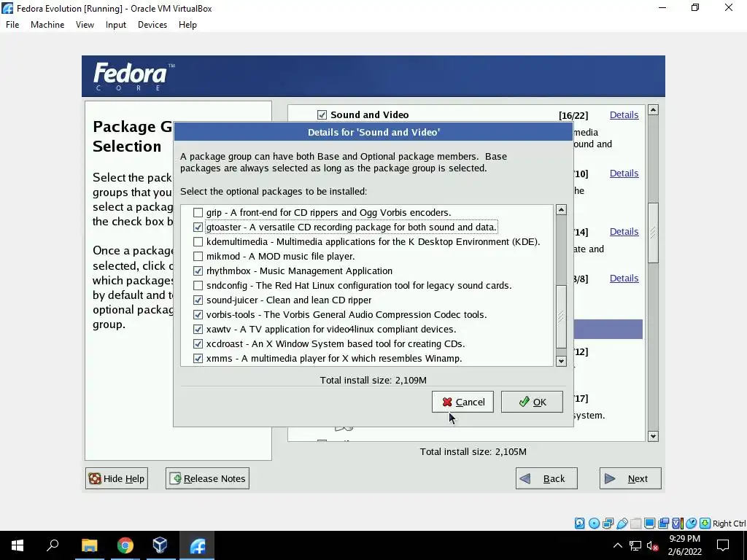The image size is (747, 560).
Task: Click the USB devices status icon
Action: coord(622,524)
